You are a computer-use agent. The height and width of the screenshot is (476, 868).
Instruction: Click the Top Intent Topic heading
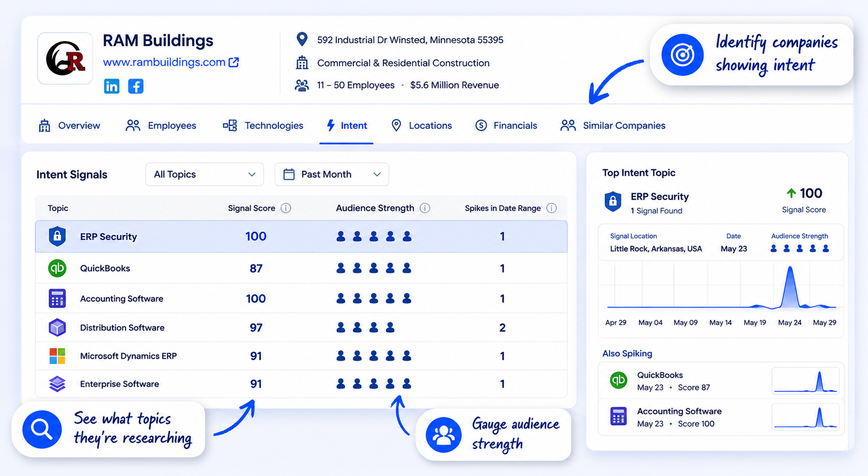[639, 173]
